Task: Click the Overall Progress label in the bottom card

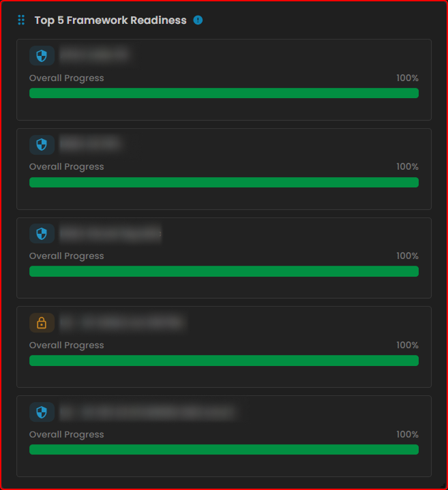Action: point(67,435)
